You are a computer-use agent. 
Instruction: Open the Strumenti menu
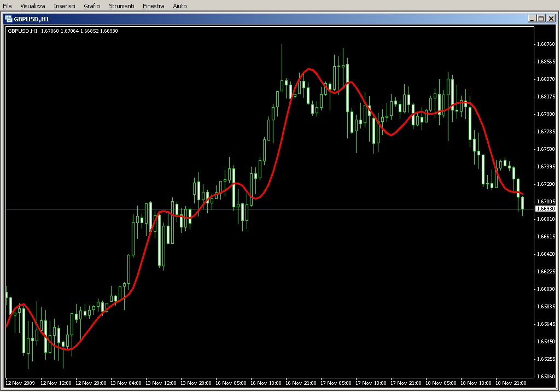coord(121,6)
